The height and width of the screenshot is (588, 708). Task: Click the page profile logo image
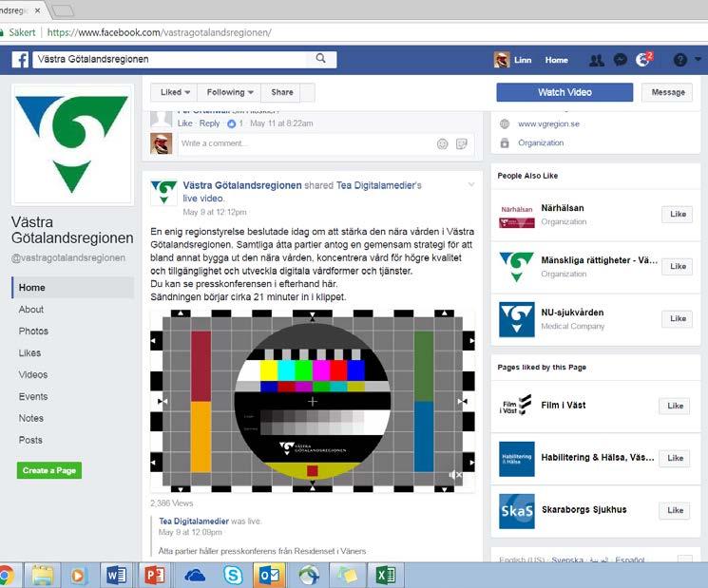[x=72, y=144]
